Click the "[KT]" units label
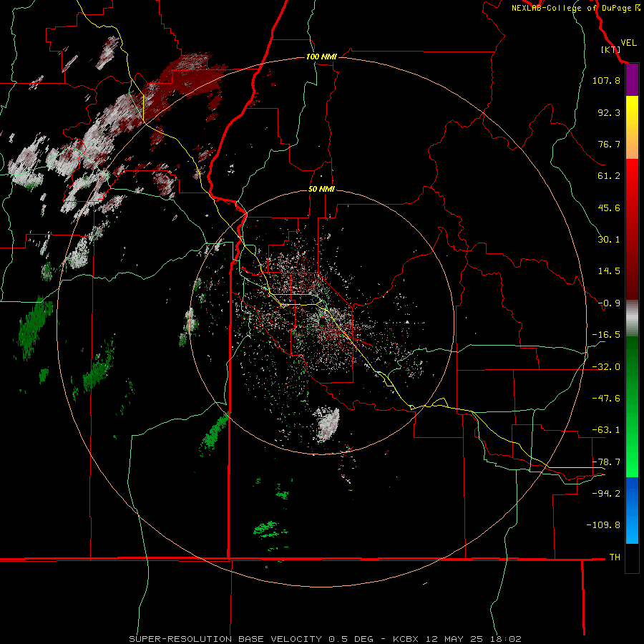Screen dimensions: 644x644 (611, 49)
